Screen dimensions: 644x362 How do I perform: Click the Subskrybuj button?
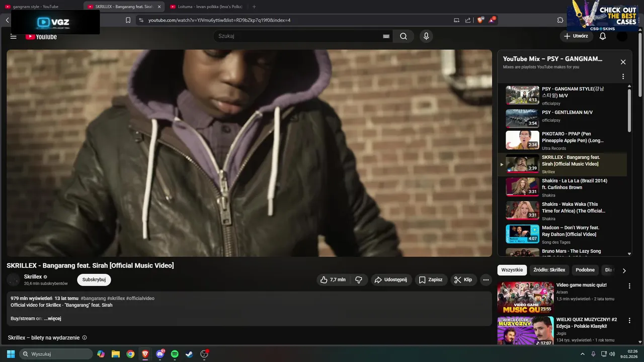click(x=94, y=280)
